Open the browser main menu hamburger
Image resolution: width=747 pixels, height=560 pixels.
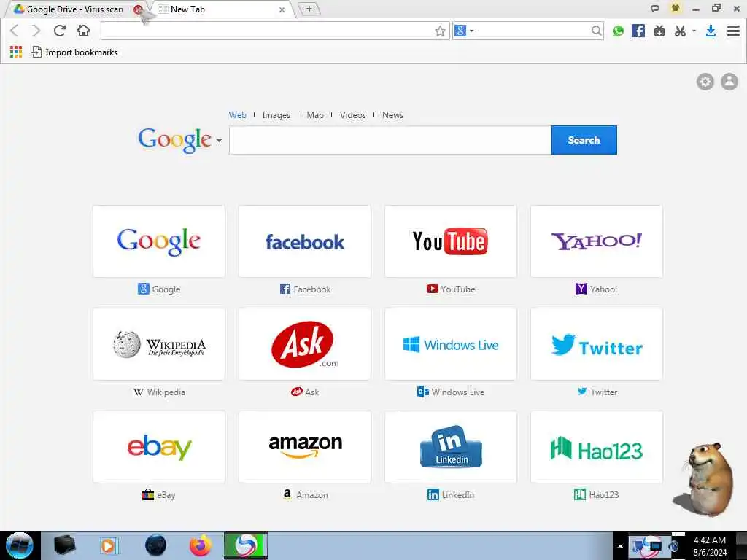733,31
